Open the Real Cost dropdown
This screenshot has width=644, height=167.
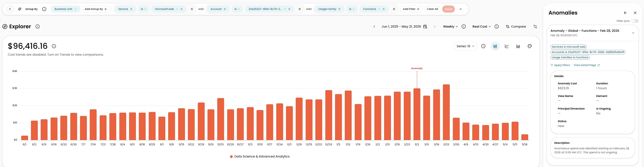(x=482, y=27)
